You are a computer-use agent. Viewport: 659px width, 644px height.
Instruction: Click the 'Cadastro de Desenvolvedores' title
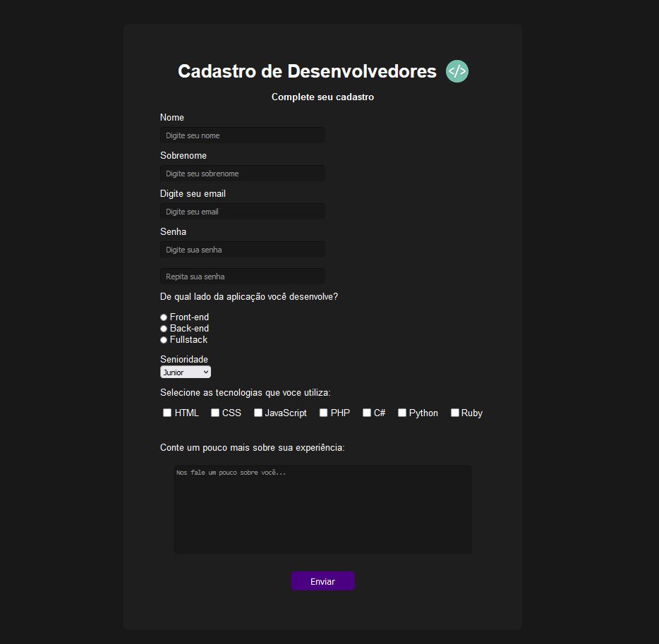pos(308,71)
